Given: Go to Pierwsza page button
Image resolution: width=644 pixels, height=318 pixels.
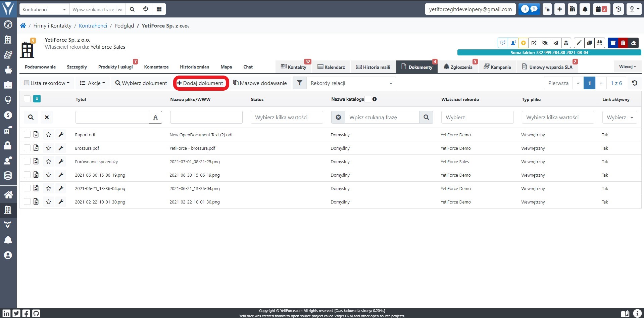Looking at the screenshot, I should (x=558, y=83).
